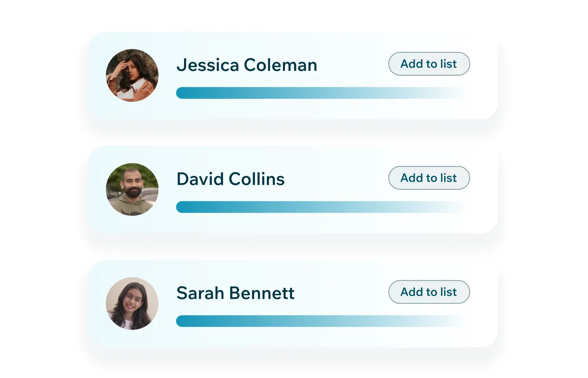Viewport: 588px width, 378px height.
Task: Tap the circular photo of David Collins
Action: point(132,189)
